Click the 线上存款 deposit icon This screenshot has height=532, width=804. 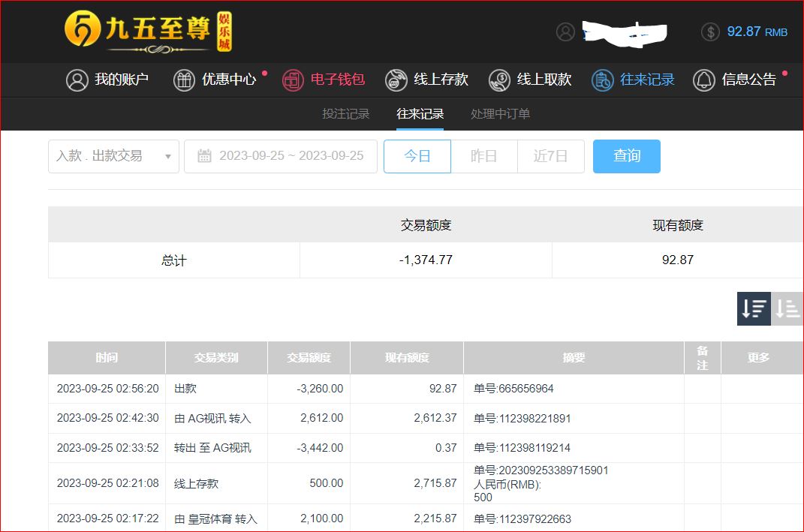pyautogui.click(x=396, y=80)
